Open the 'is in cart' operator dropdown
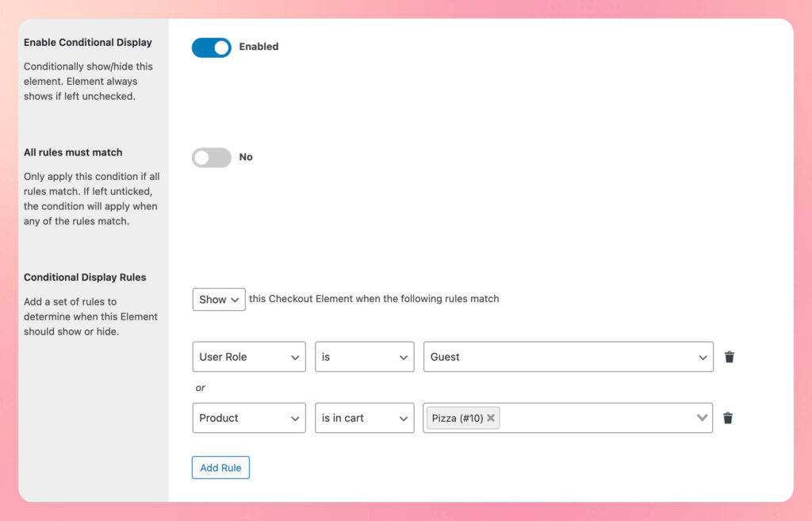The width and height of the screenshot is (812, 521). 364,418
